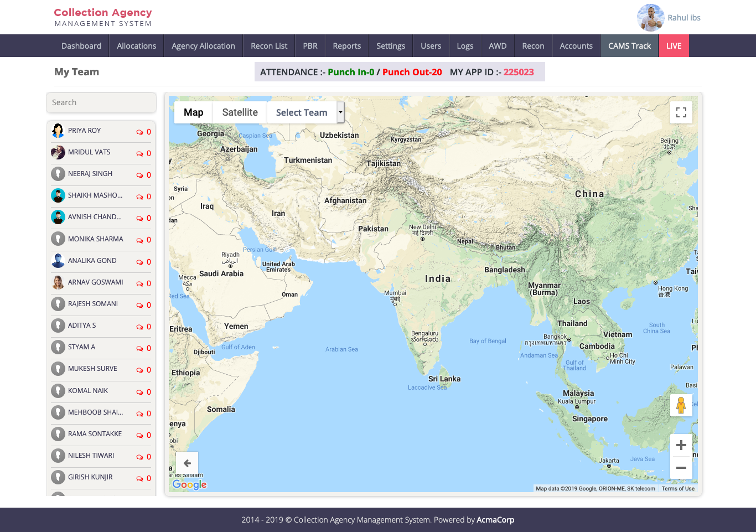The height and width of the screenshot is (532, 756).
Task: Switch to Map view type
Action: (193, 112)
